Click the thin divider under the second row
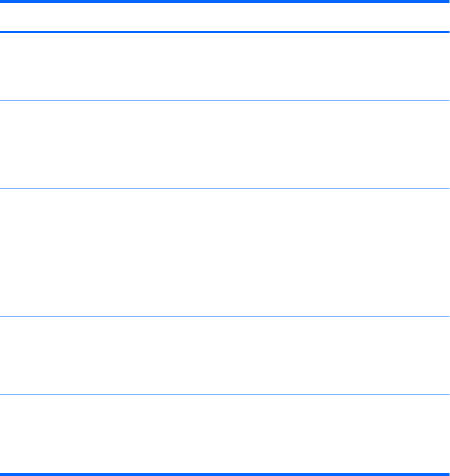The width and height of the screenshot is (450, 476). [224, 189]
